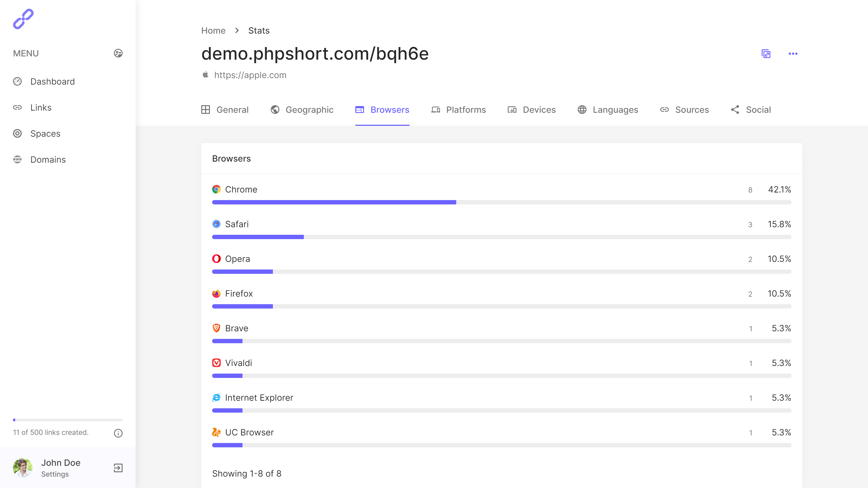Click the Spaces target icon
The width and height of the screenshot is (868, 488).
pyautogui.click(x=17, y=134)
